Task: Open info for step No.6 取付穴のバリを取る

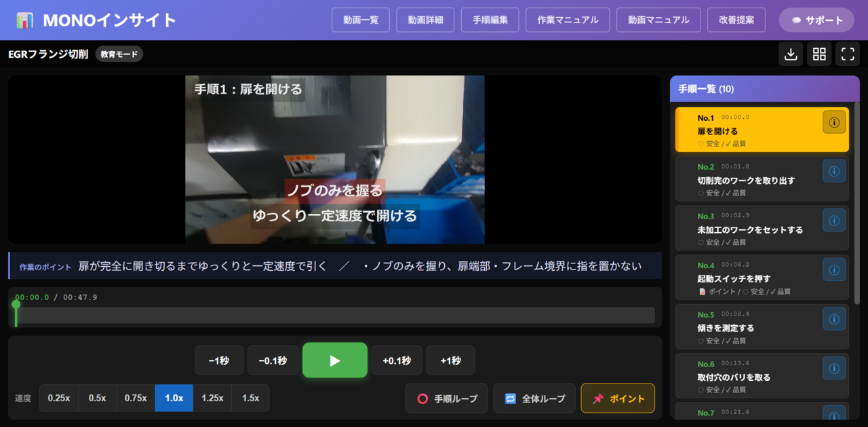Action: pos(834,368)
